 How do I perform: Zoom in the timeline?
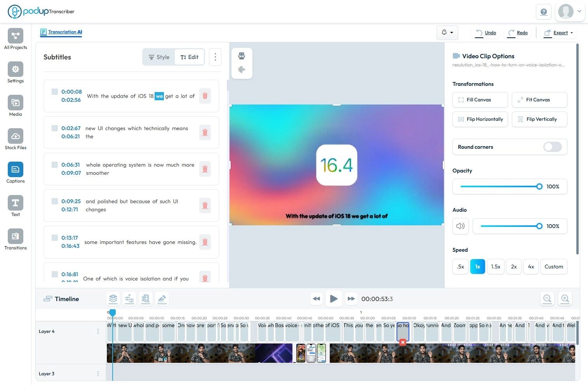[x=565, y=299]
